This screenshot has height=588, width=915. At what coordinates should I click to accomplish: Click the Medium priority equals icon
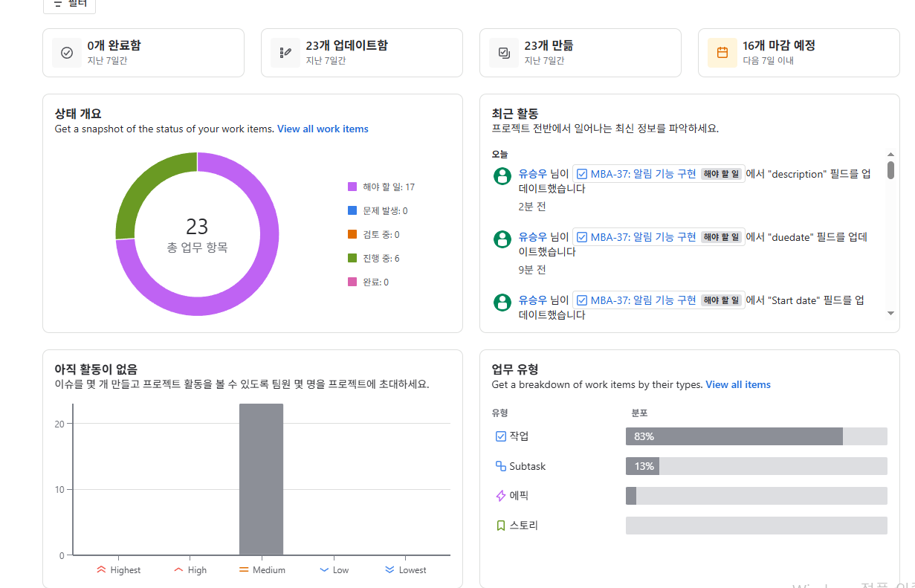click(244, 570)
